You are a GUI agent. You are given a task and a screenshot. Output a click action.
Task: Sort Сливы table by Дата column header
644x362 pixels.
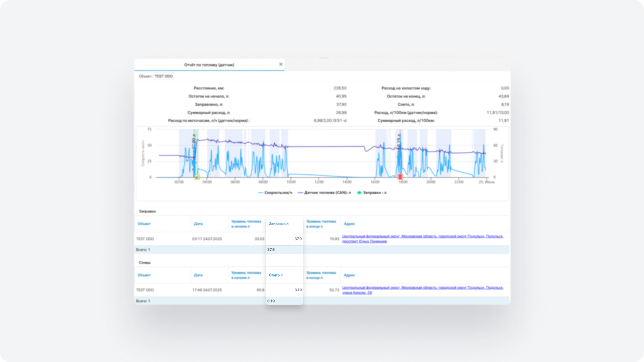point(198,275)
